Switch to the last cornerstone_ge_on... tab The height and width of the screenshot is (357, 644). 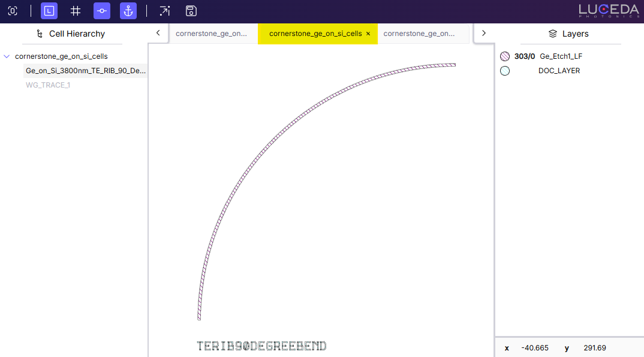tap(419, 34)
